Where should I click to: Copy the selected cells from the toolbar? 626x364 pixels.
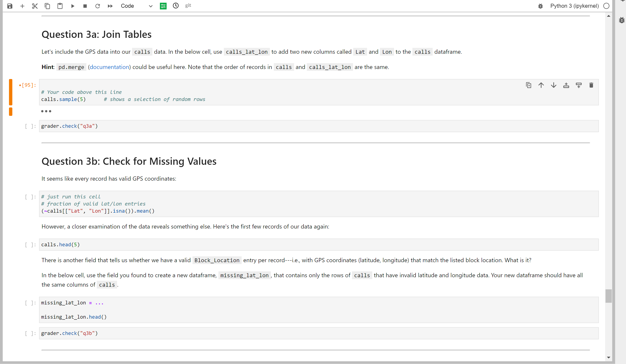47,6
